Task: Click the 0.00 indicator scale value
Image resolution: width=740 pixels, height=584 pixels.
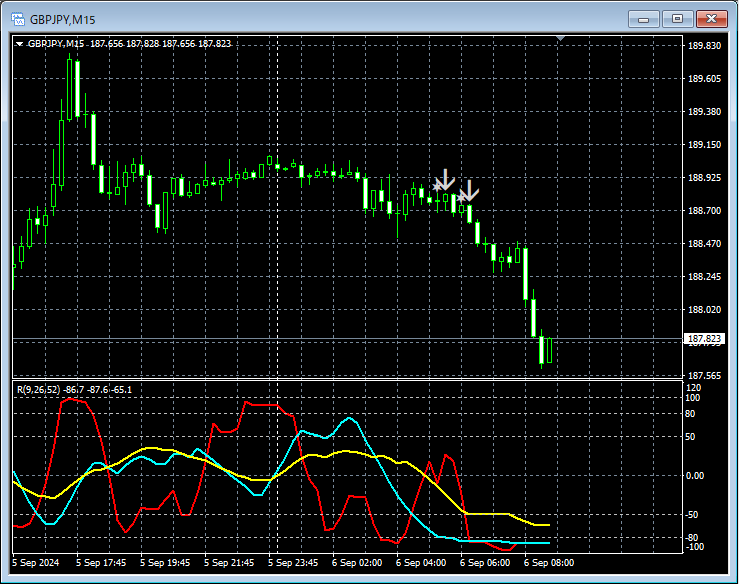Action: click(x=695, y=475)
